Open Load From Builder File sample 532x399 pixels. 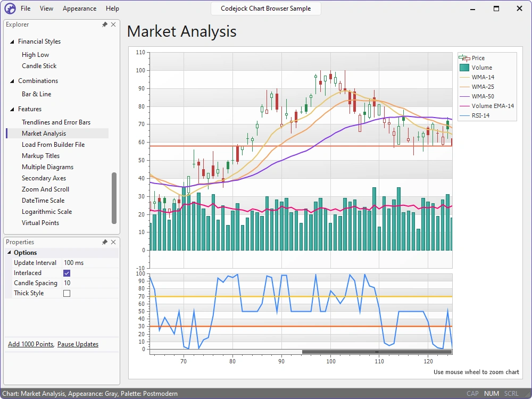click(53, 145)
